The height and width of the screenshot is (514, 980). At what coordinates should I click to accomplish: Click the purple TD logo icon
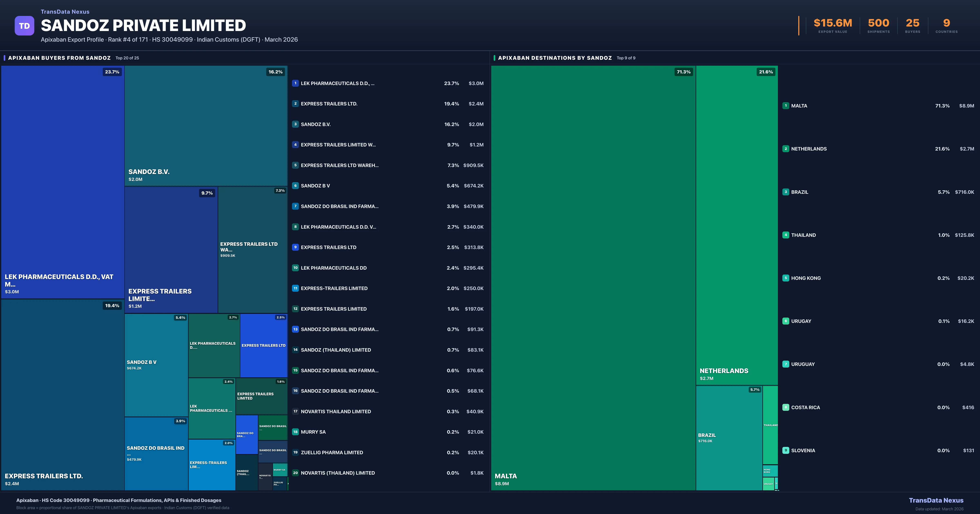point(24,26)
